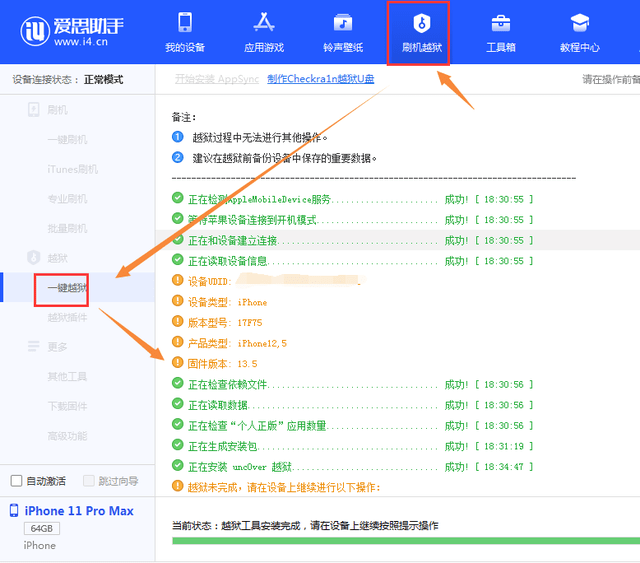Image resolution: width=640 pixels, height=563 pixels.
Task: Select 高级功能 in sidebar
Action: coord(67,436)
